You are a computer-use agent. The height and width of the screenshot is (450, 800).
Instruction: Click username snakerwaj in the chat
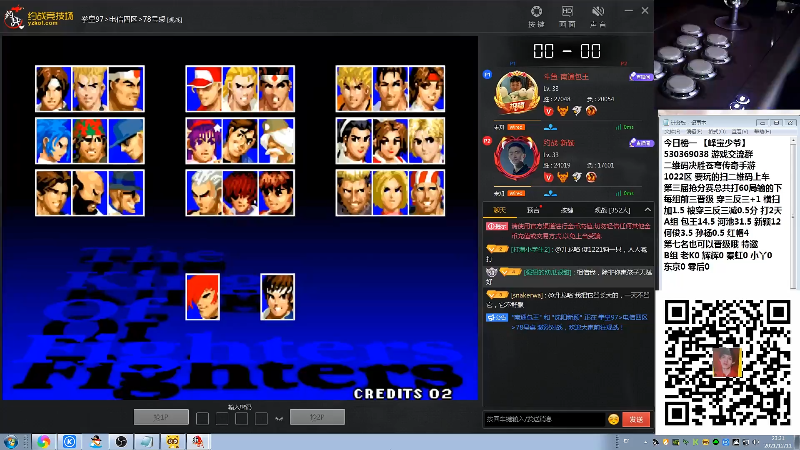[x=527, y=295]
